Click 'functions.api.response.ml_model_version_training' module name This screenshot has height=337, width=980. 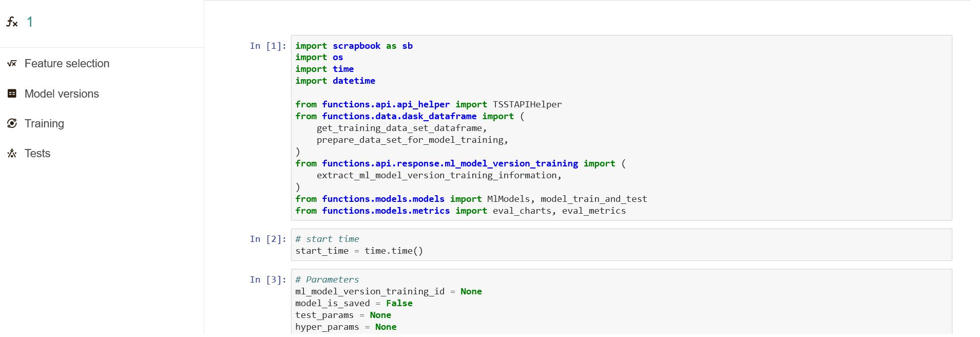tap(450, 163)
